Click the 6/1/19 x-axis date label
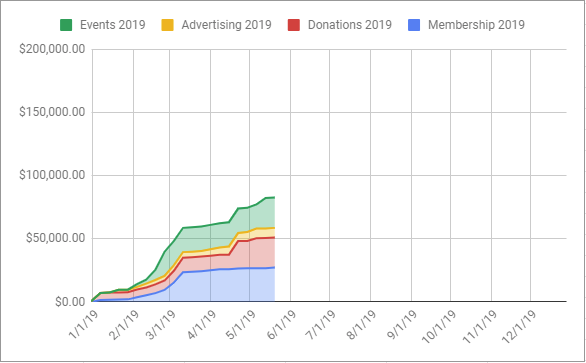This screenshot has width=586, height=363. [x=282, y=324]
